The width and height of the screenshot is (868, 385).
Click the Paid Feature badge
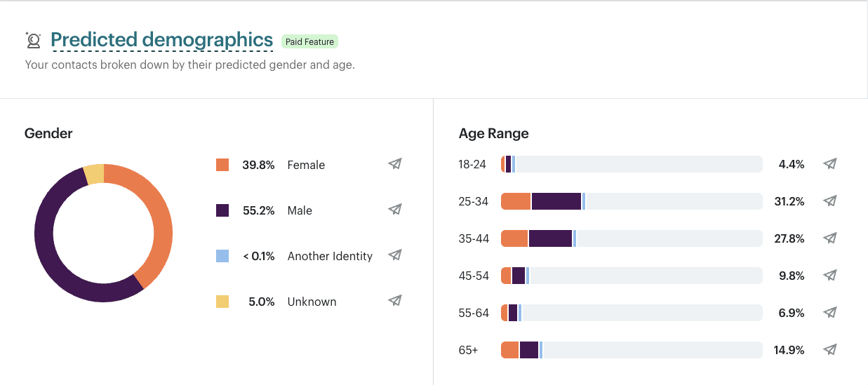309,42
